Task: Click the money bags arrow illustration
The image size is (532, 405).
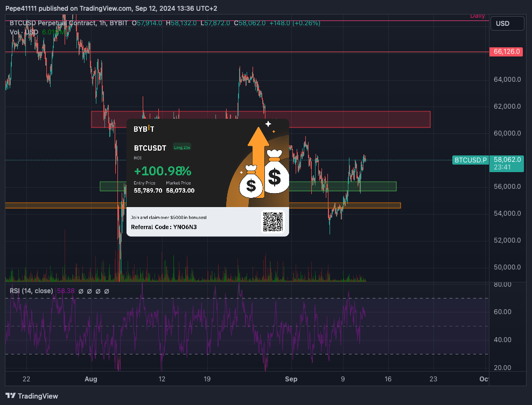Action: (261, 162)
